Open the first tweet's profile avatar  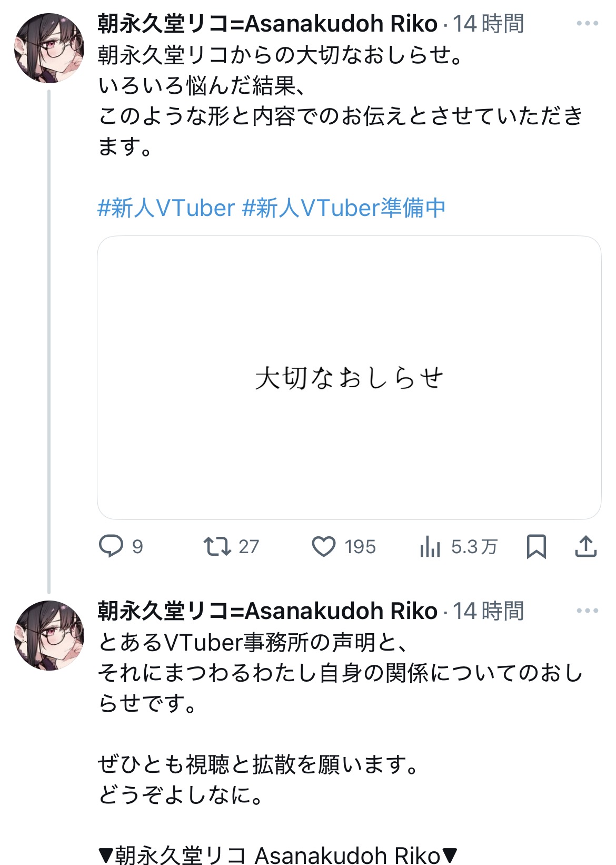(x=49, y=48)
